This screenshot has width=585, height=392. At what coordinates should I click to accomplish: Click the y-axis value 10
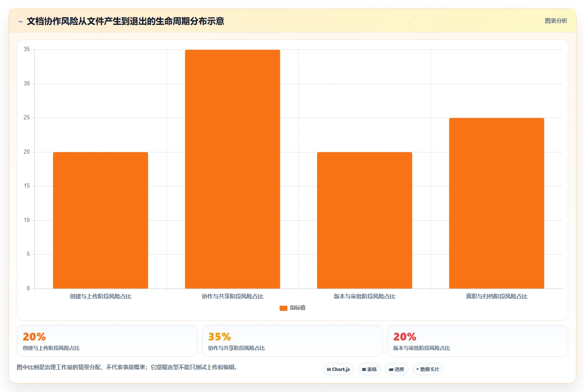click(x=27, y=220)
